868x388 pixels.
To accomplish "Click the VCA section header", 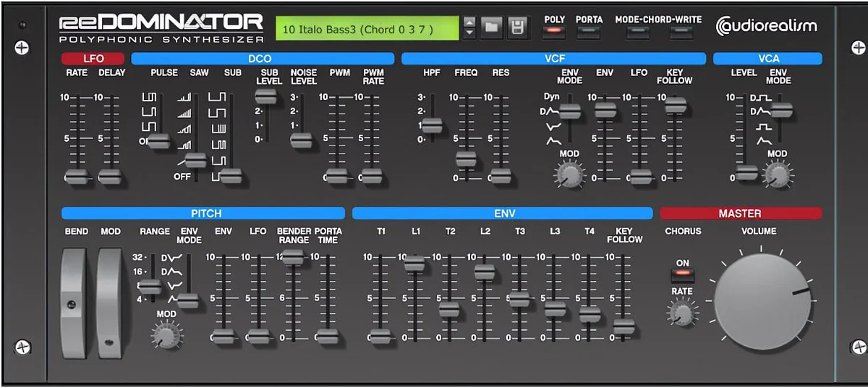I will tap(767, 59).
